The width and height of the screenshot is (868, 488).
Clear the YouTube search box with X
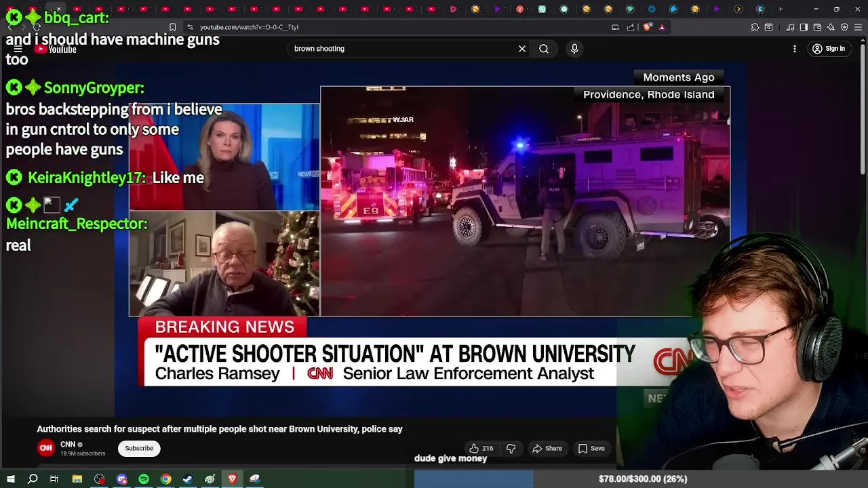click(522, 49)
